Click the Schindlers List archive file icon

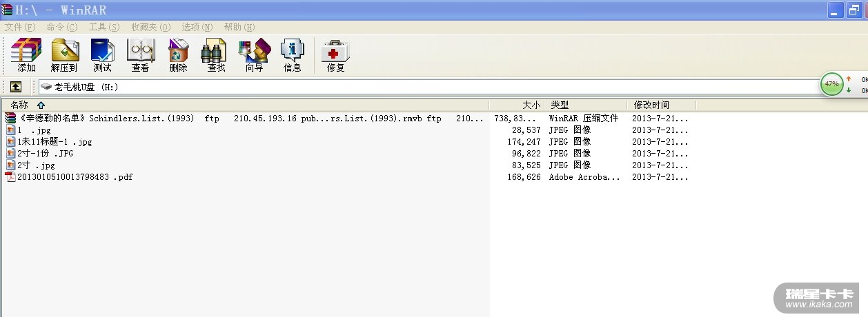click(10, 118)
